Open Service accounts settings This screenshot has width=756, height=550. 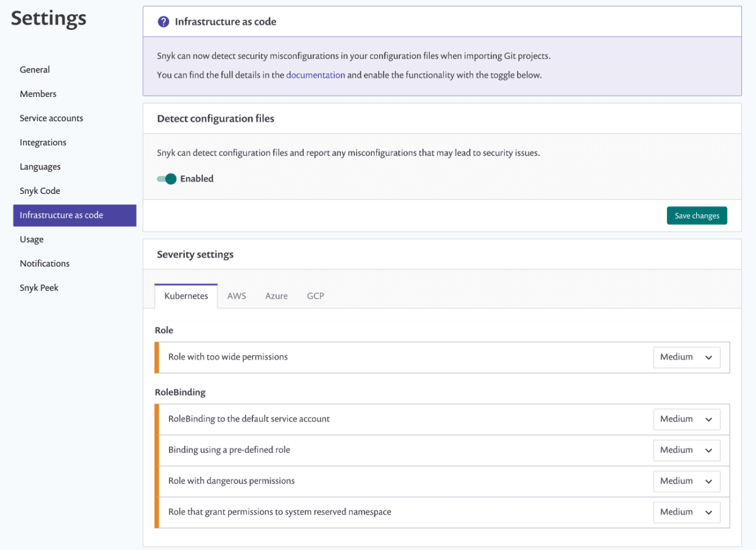[51, 118]
